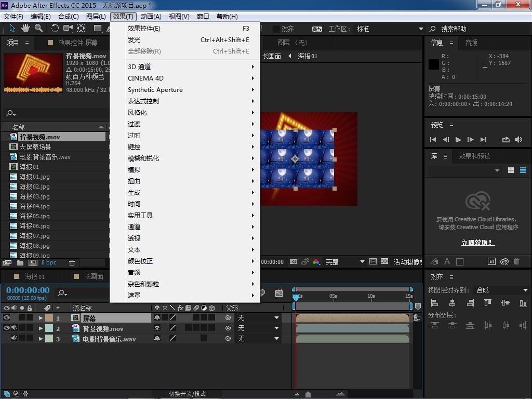
Task: Click the trash icon in project panel
Action: (x=72, y=262)
